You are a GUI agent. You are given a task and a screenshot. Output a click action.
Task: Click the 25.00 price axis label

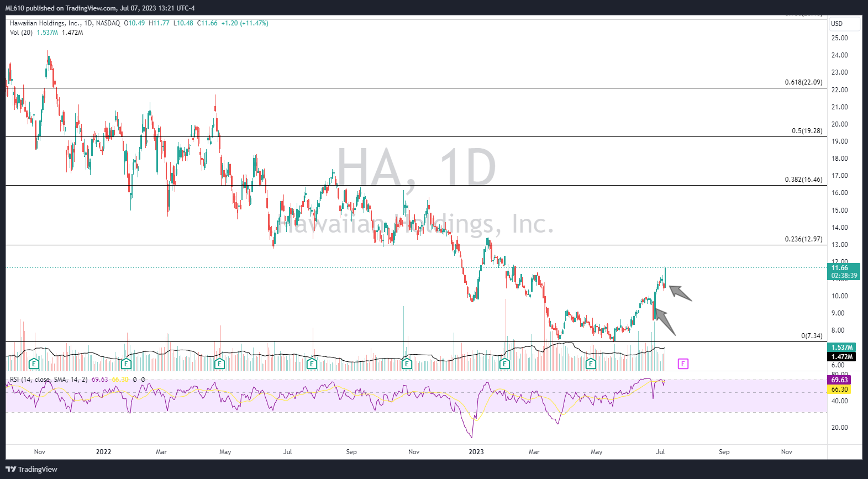(x=839, y=38)
